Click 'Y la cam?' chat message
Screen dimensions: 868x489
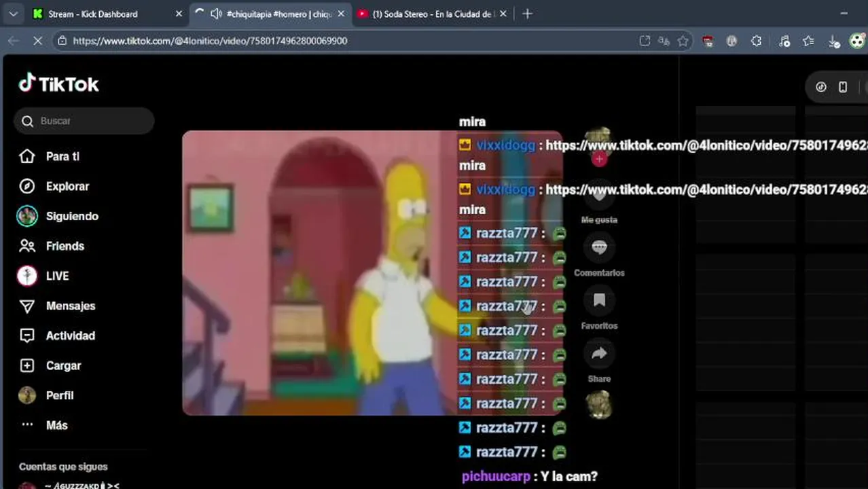[x=569, y=476]
